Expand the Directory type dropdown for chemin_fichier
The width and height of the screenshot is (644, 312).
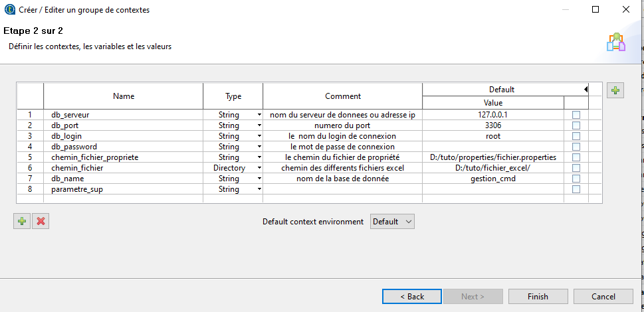click(259, 168)
